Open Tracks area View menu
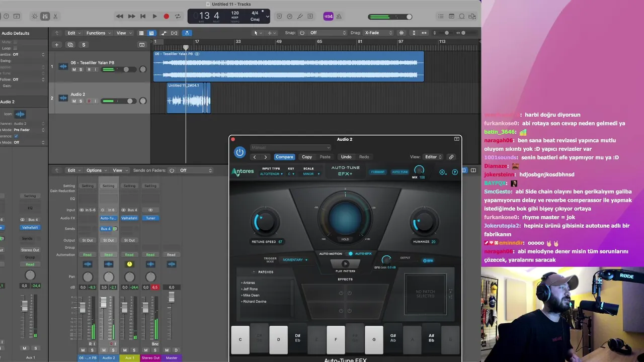 tap(123, 33)
